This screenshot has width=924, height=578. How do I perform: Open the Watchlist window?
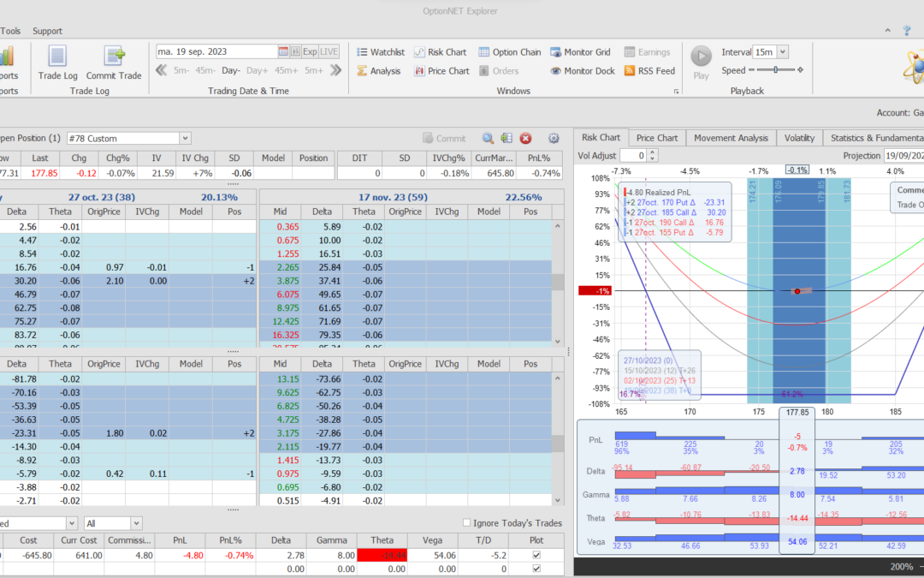point(381,52)
